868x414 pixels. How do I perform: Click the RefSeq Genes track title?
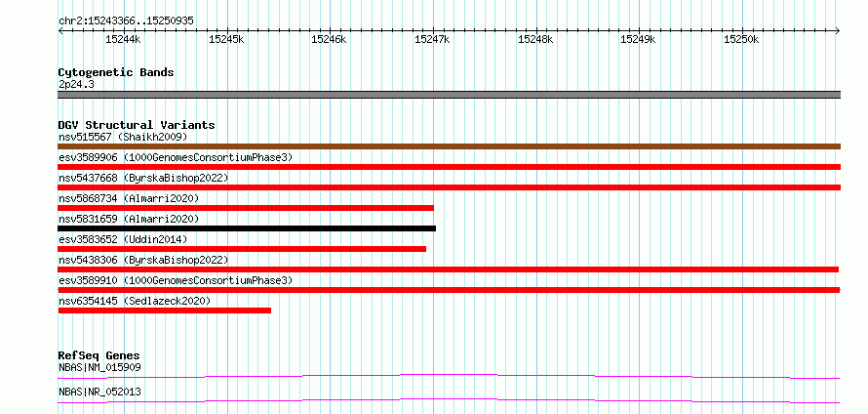(99, 355)
